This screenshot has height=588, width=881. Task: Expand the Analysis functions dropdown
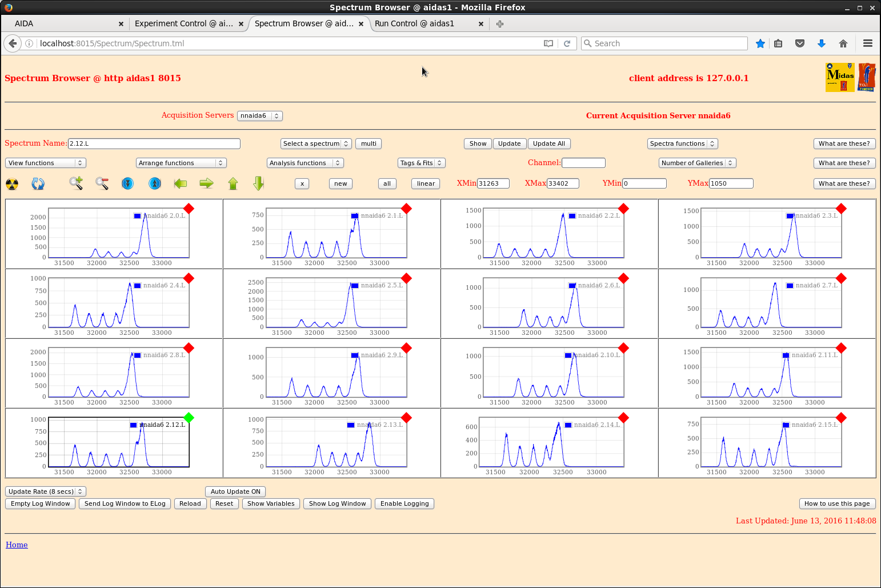point(305,163)
